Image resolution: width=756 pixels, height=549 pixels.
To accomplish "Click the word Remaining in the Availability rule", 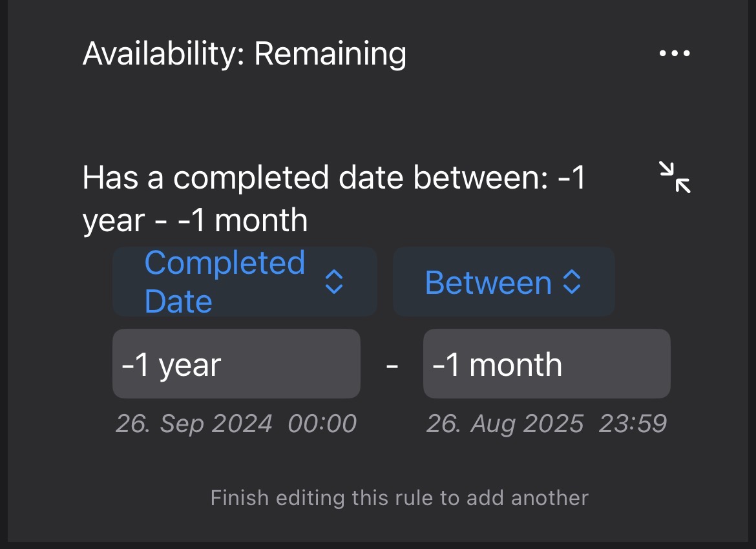I will tap(330, 54).
